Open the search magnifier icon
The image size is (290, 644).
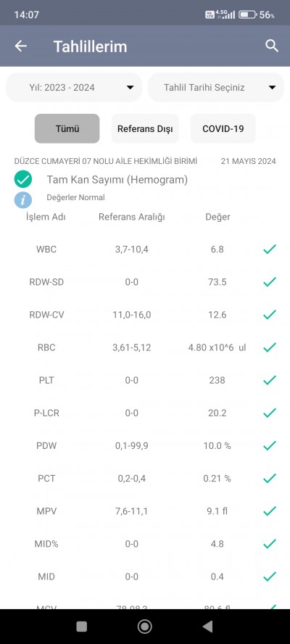point(272,46)
